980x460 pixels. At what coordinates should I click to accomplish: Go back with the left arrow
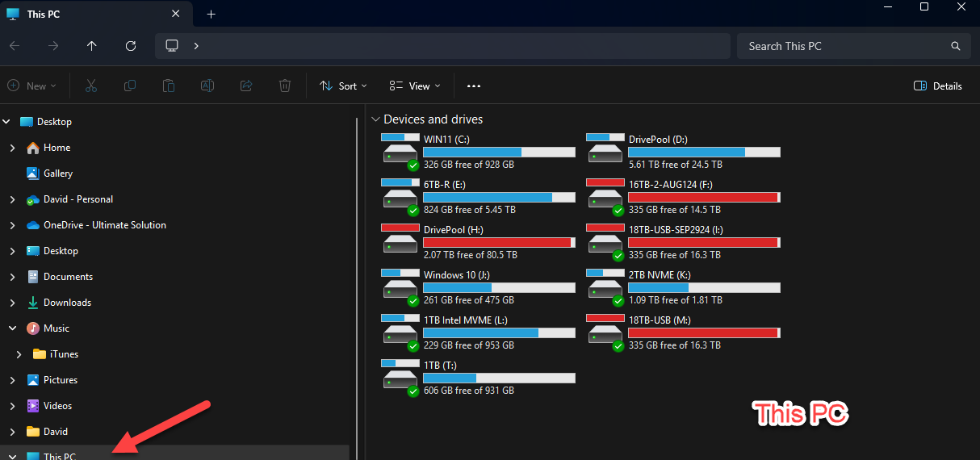pos(15,46)
